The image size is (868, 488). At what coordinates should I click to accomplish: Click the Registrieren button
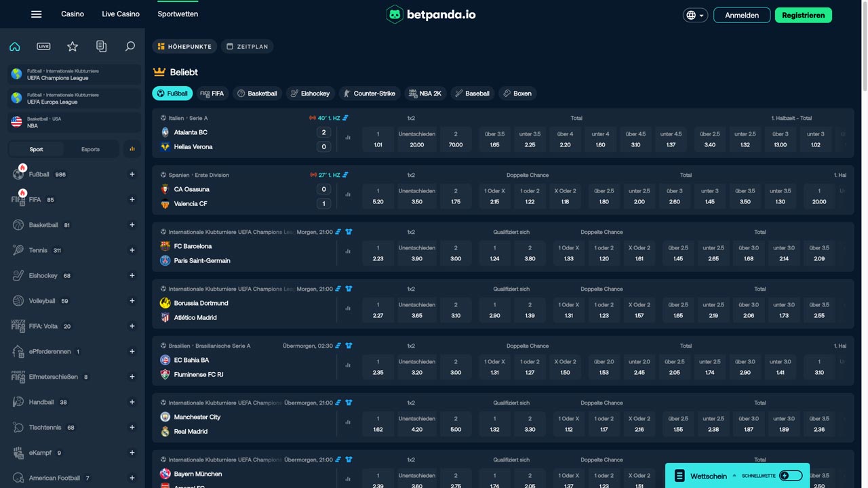click(804, 15)
